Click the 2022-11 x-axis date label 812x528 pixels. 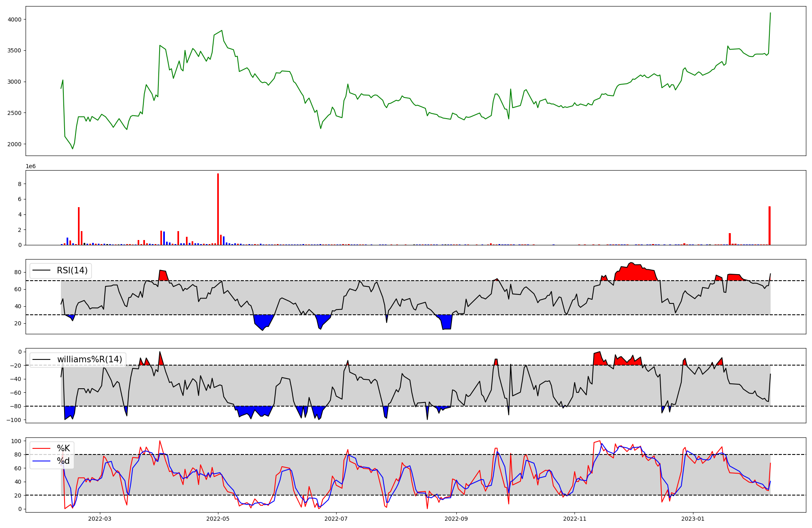[575, 519]
